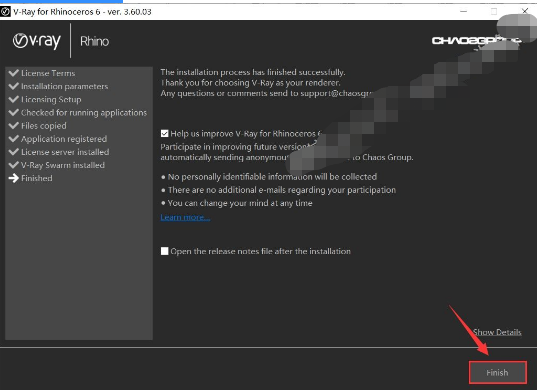Close the V-Ray installer window
Image resolution: width=537 pixels, height=390 pixels.
pos(525,11)
